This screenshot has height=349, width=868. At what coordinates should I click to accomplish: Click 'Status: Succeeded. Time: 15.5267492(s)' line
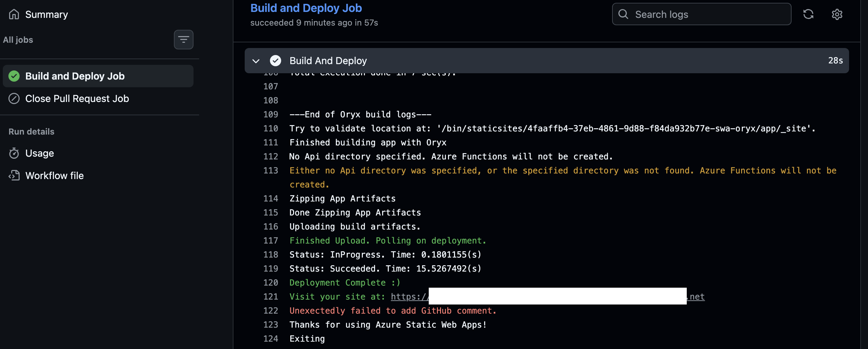pos(386,269)
